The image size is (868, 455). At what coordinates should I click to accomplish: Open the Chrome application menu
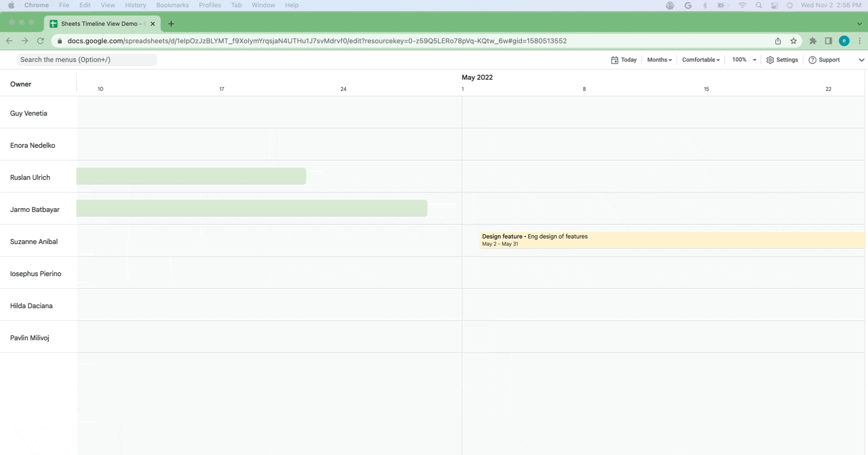pos(36,5)
